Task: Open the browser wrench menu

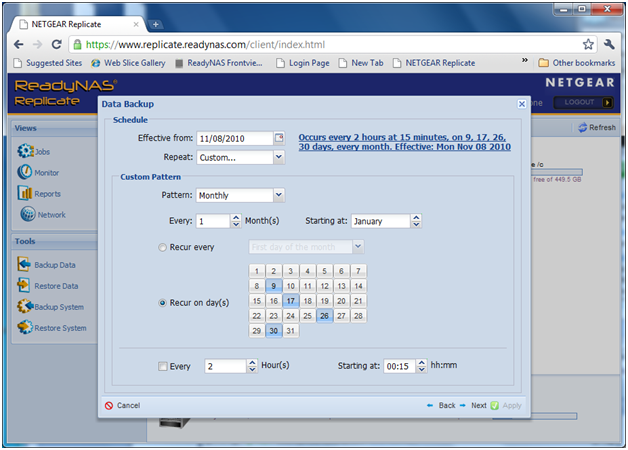Action: [609, 44]
